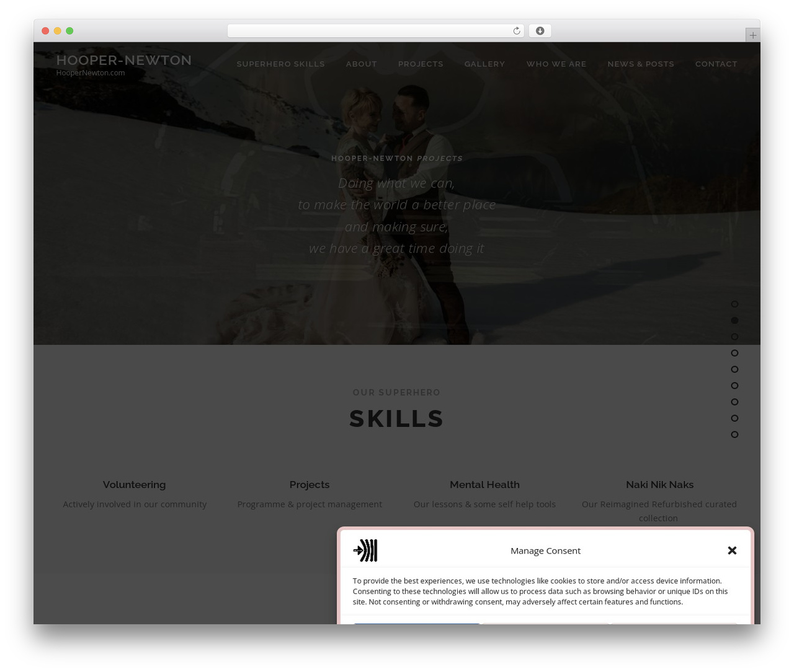This screenshot has width=794, height=672.
Task: Click 'to make the world a better place'
Action: 396,205
